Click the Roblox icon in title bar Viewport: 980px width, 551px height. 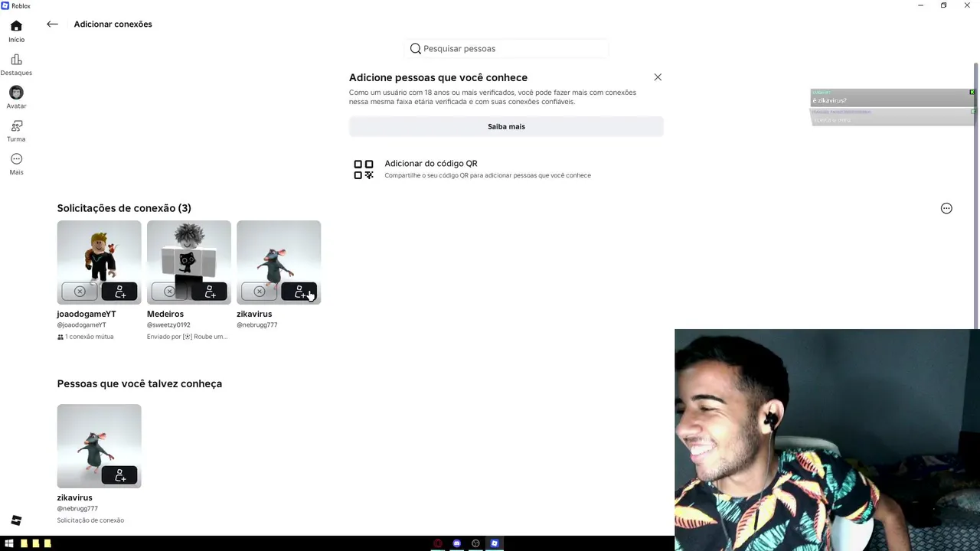point(5,5)
